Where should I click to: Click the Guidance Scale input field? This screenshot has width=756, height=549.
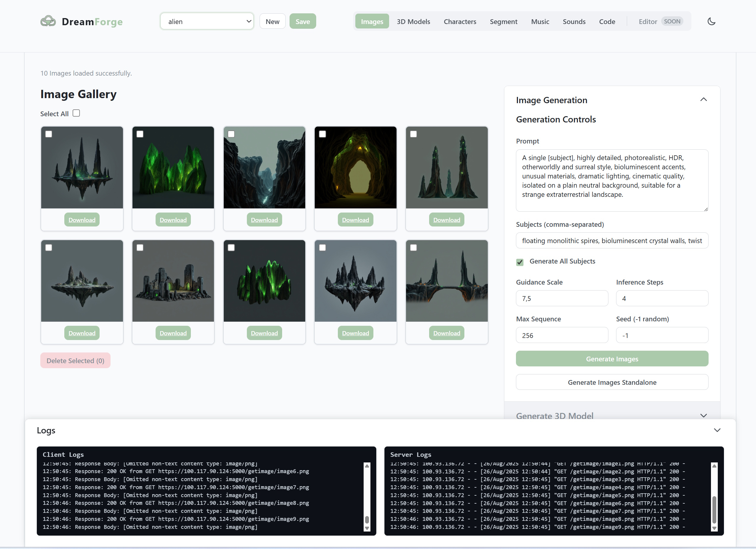click(x=562, y=298)
